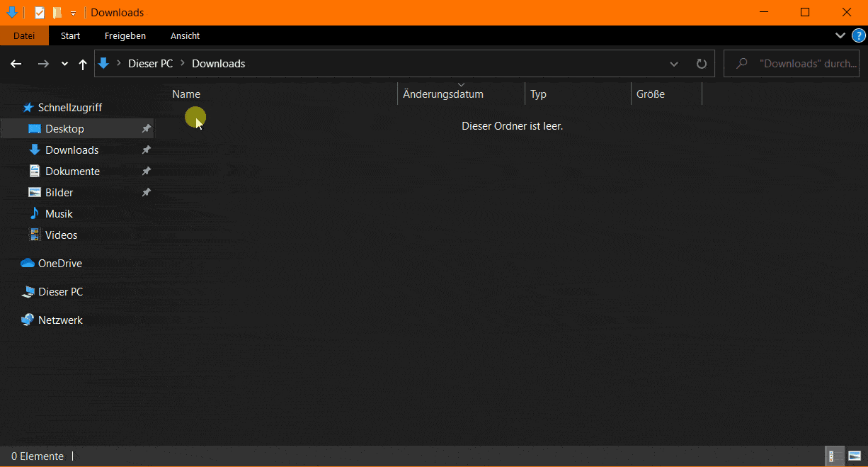This screenshot has width=868, height=467.
Task: Click the pin icon next to Desktop
Action: click(146, 128)
